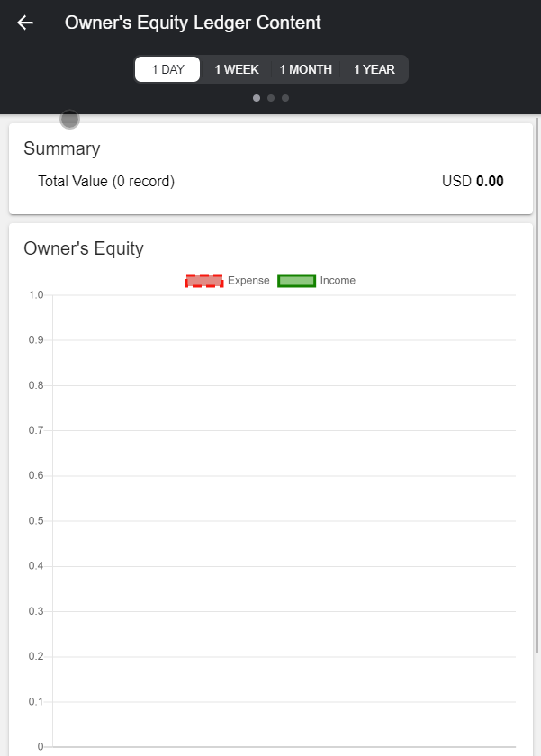Click the back arrow icon
Viewport: 541px width, 756px height.
pos(25,23)
